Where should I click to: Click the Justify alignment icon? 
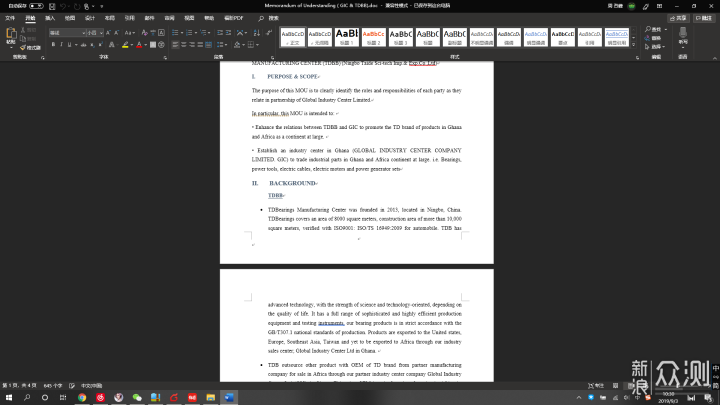(x=200, y=45)
